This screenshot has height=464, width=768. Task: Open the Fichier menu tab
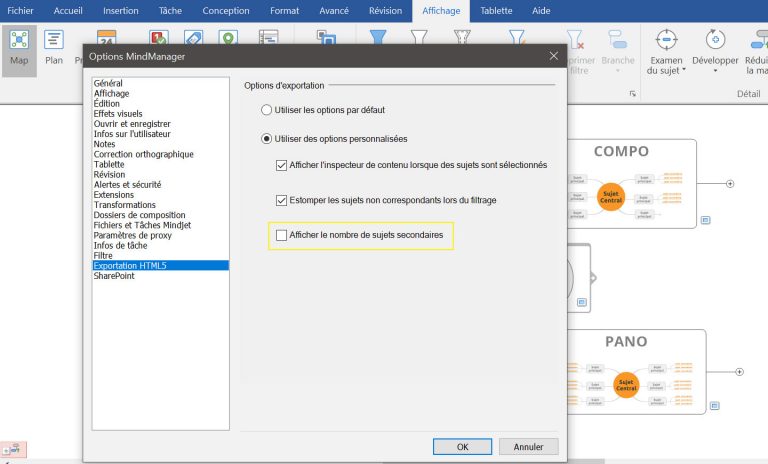pyautogui.click(x=21, y=11)
